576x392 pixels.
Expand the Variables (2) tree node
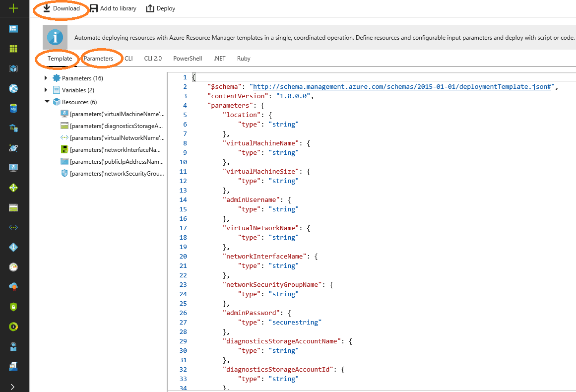[x=46, y=90]
